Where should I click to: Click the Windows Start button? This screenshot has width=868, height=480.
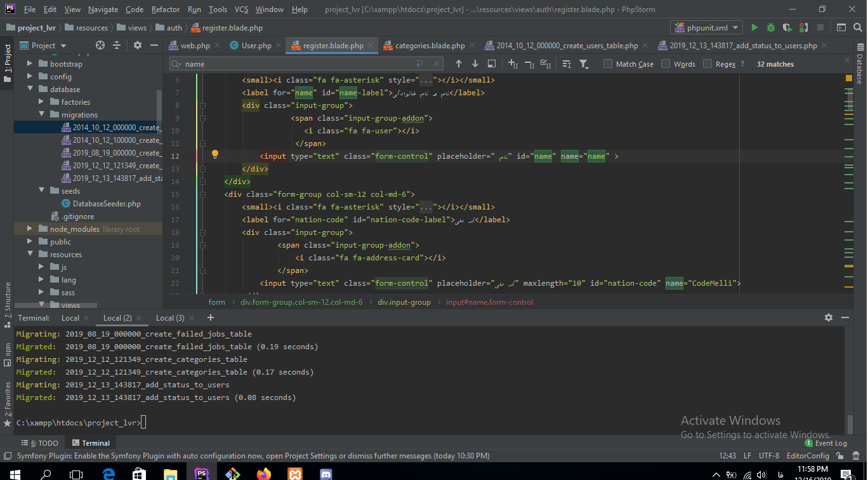coord(15,474)
